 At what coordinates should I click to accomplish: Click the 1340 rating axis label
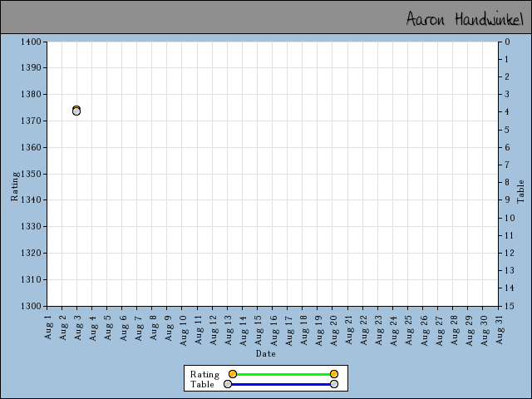31,199
